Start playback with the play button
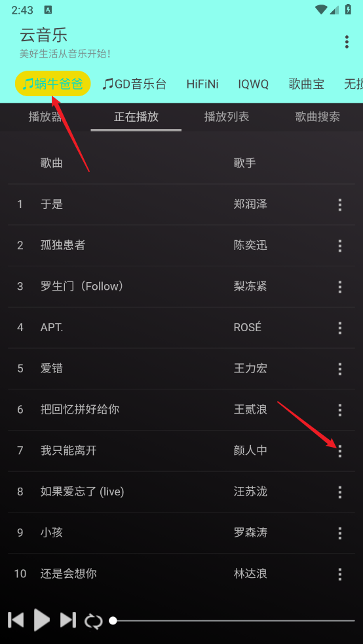Viewport: 363px width, 644px height. (42, 620)
